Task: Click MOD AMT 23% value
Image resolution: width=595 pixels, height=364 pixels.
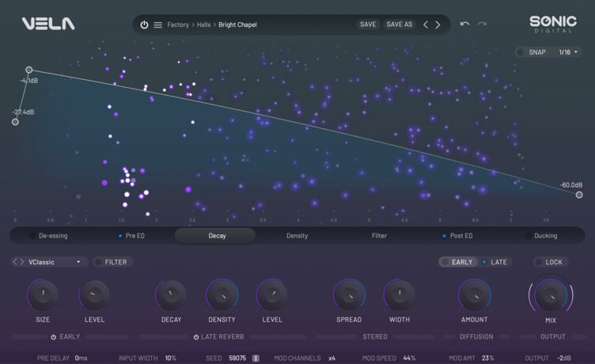Action: (487, 358)
